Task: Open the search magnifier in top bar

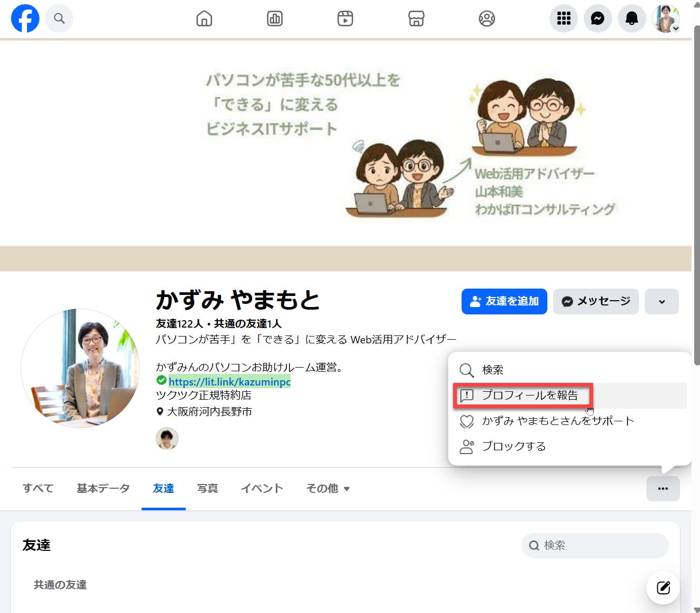Action: 59,18
